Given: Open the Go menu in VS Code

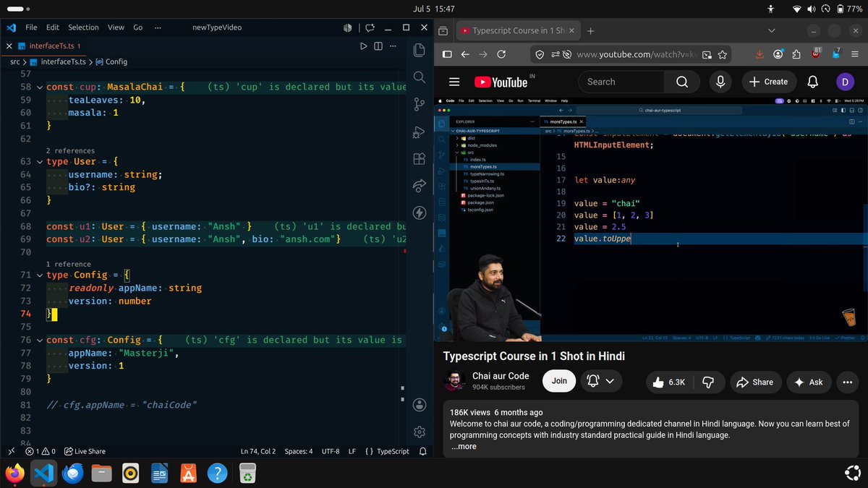Looking at the screenshot, I should [138, 27].
